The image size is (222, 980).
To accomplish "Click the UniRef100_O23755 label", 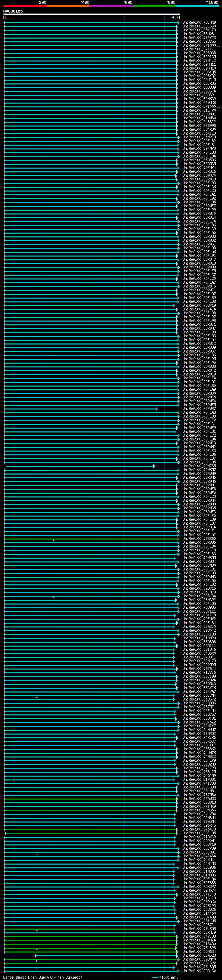I will (199, 41).
